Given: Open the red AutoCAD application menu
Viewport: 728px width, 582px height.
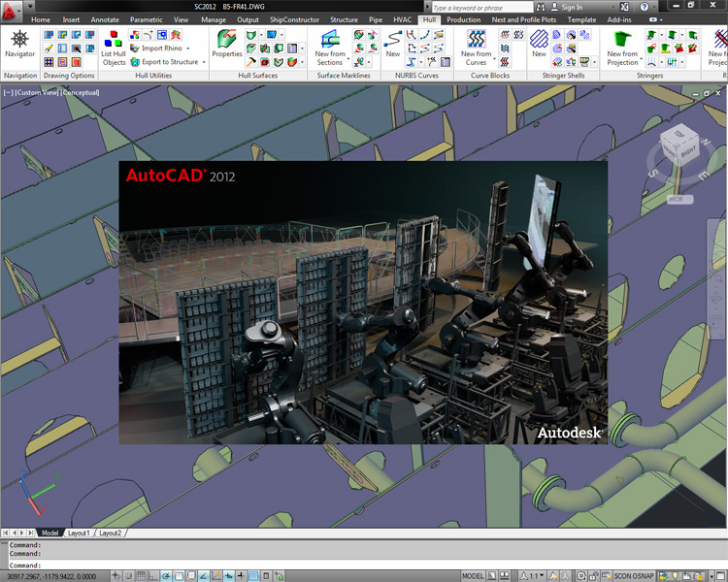Looking at the screenshot, I should click(11, 11).
